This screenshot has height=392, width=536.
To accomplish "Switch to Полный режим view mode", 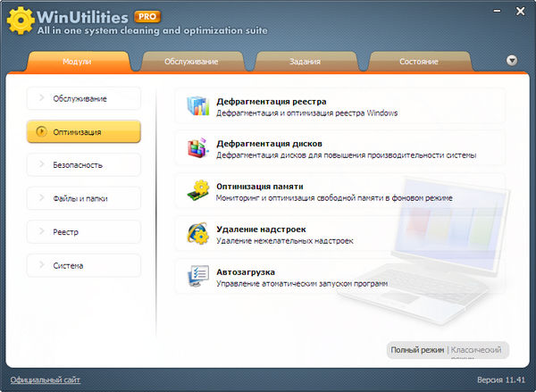I will tap(417, 350).
